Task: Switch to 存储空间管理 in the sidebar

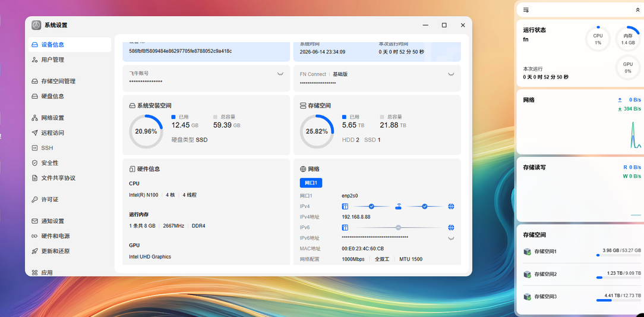Action: (x=69, y=81)
